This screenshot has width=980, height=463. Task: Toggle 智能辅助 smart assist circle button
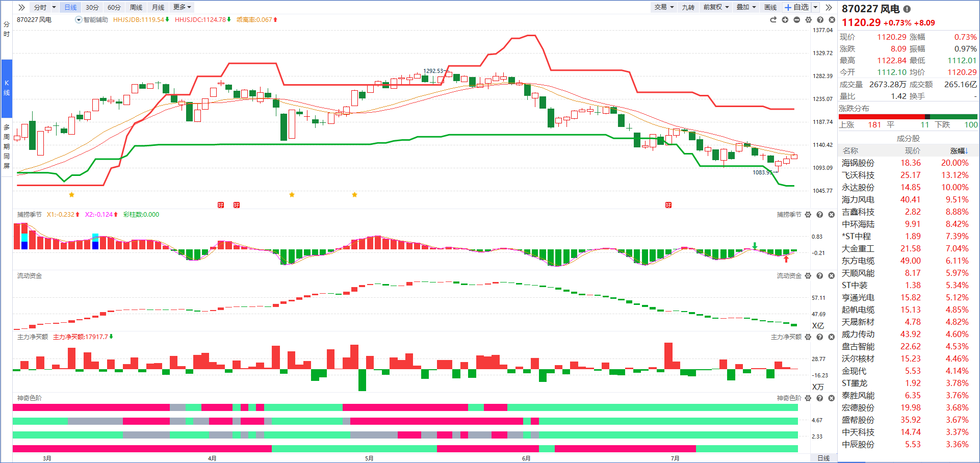pyautogui.click(x=79, y=20)
